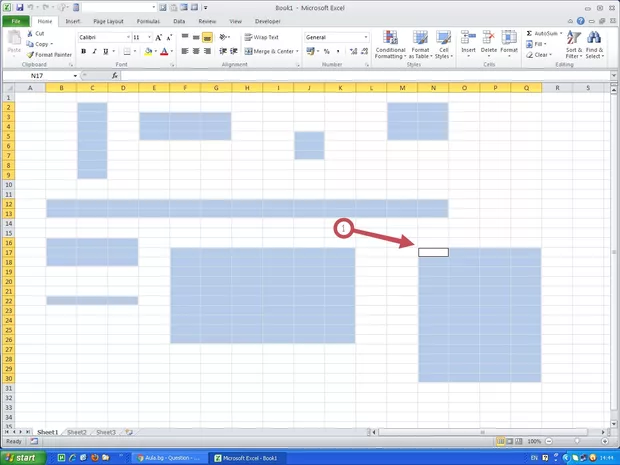Expand the Merge & Center dropdown arrow
This screenshot has width=620, height=465.
tap(297, 51)
